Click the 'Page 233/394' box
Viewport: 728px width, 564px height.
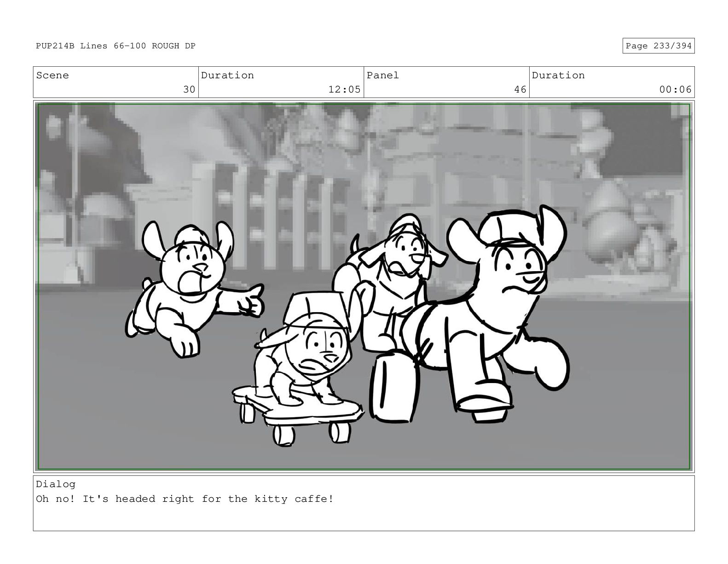658,46
